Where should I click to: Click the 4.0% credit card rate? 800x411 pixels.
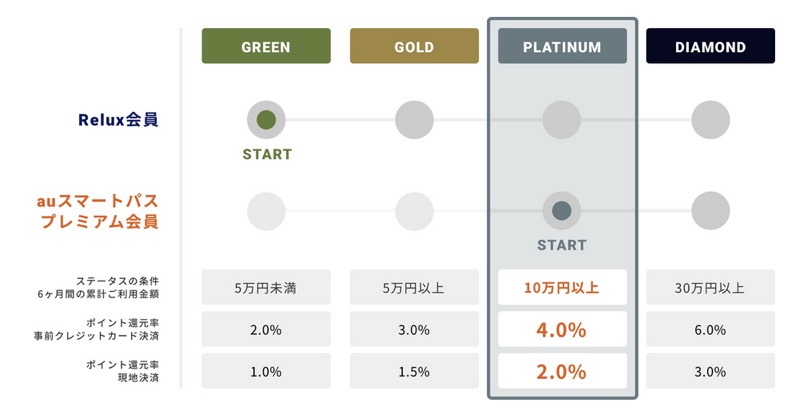(x=562, y=329)
